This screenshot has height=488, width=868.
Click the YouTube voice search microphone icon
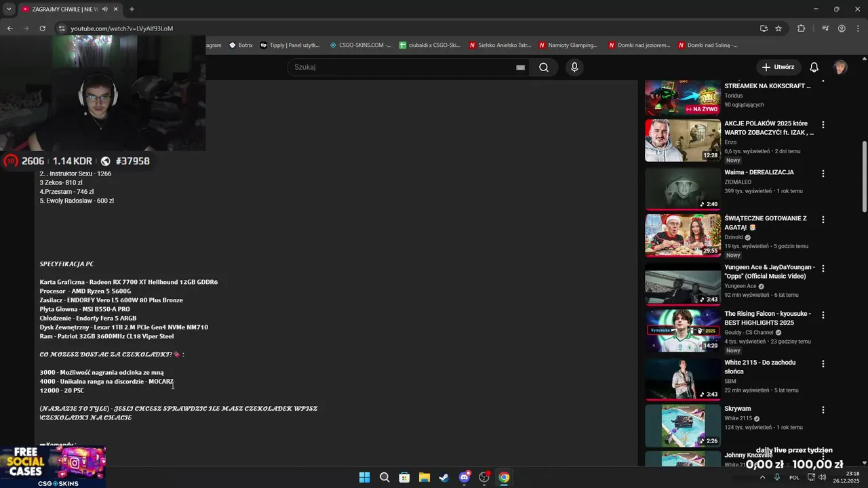coord(574,67)
